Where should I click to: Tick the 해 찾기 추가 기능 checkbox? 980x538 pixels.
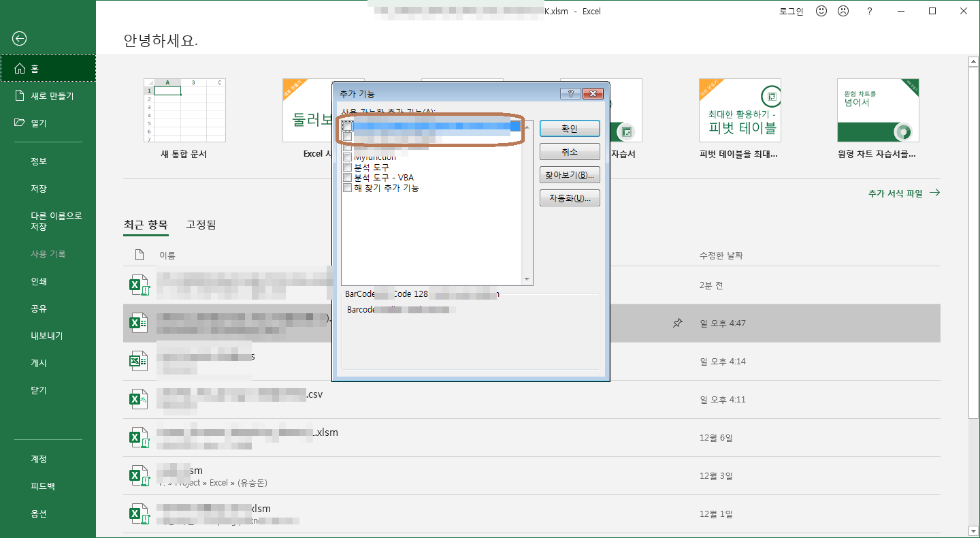[348, 188]
